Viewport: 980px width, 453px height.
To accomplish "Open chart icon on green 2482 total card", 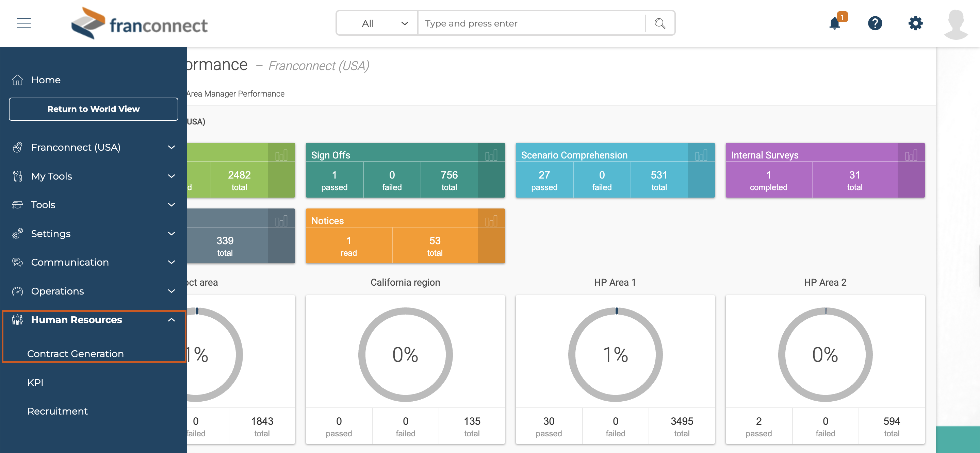I will pos(281,155).
